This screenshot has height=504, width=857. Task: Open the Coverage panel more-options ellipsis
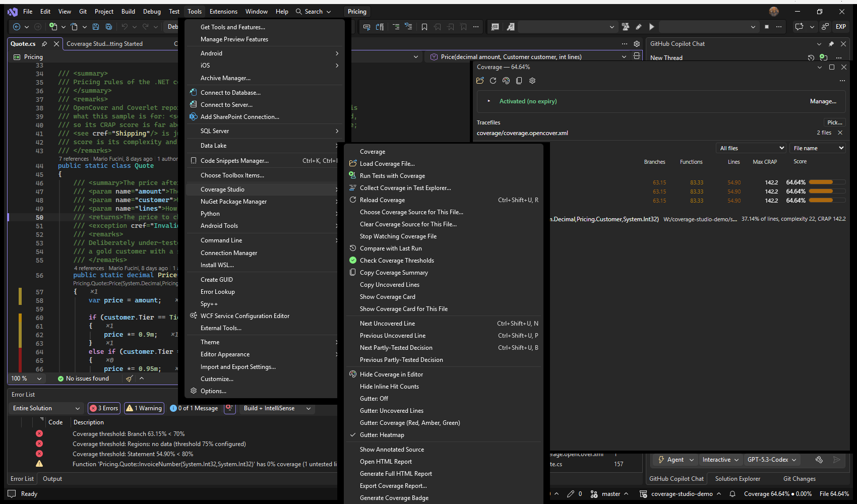(x=842, y=81)
